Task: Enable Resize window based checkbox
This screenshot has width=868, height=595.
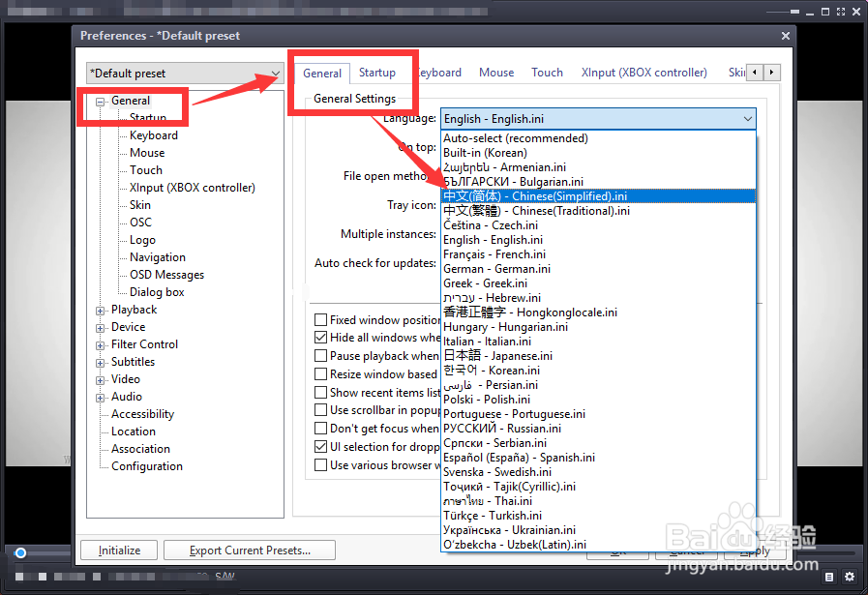Action: 320,374
